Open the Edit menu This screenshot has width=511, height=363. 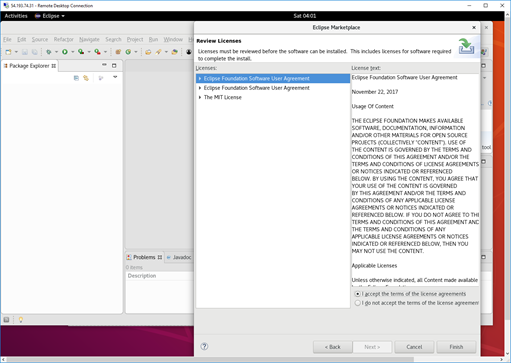pyautogui.click(x=22, y=39)
